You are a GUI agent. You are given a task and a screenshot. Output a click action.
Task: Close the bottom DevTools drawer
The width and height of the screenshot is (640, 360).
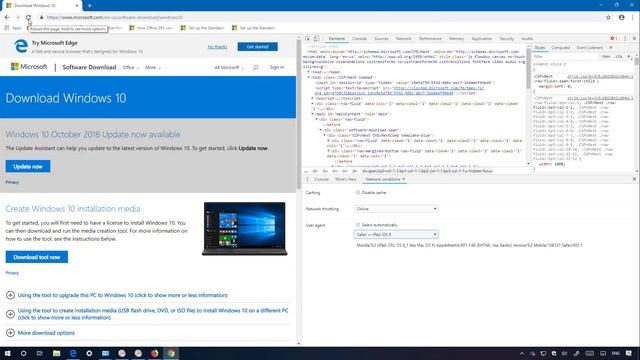click(x=634, y=179)
